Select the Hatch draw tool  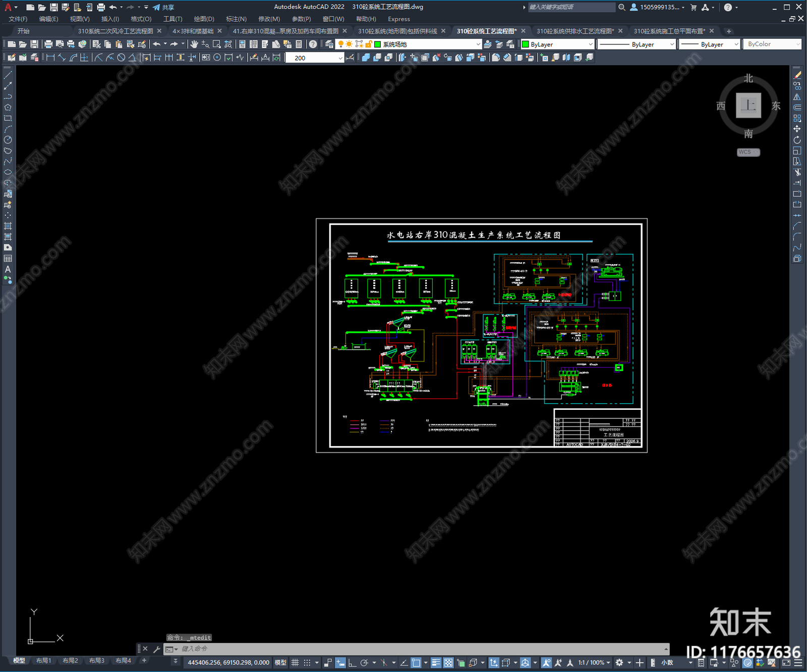point(8,226)
